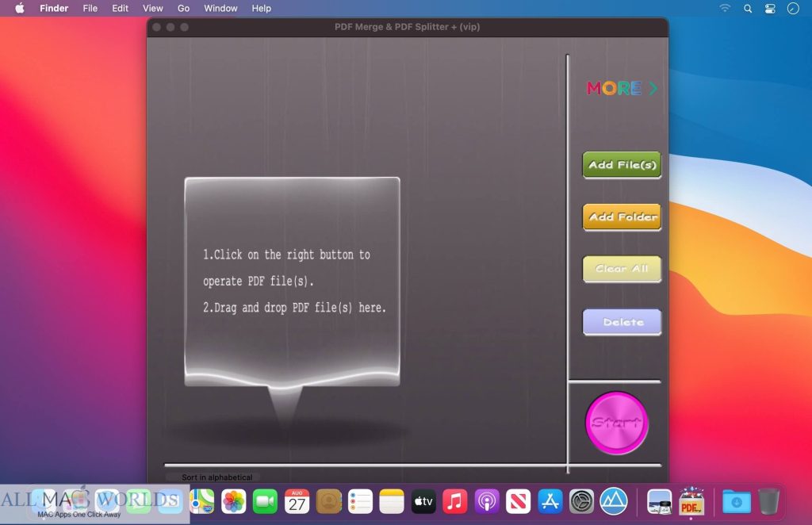Open the Finder menu
This screenshot has height=525, width=812.
coord(54,8)
